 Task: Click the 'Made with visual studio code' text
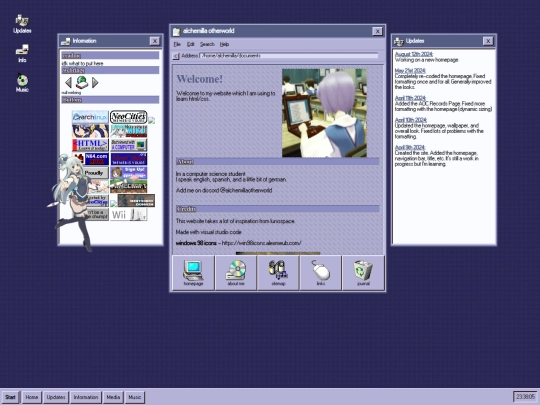coord(209,232)
